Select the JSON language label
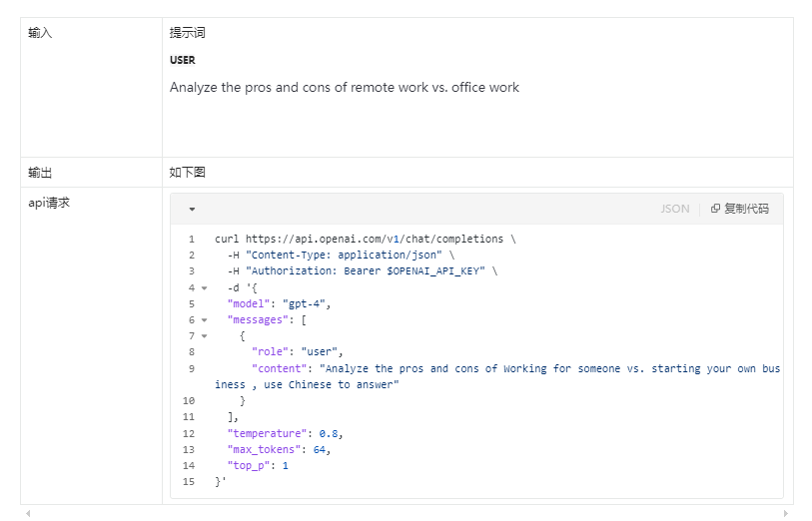This screenshot has width=812, height=521. point(675,209)
